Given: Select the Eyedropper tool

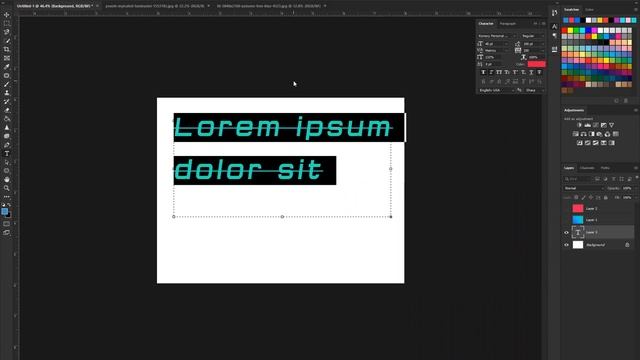Looking at the screenshot, I should [x=7, y=67].
